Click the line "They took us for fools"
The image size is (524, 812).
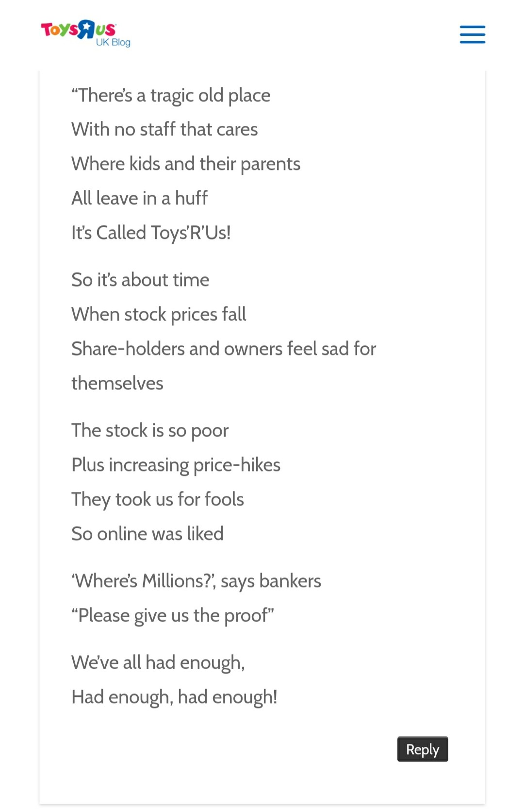158,499
